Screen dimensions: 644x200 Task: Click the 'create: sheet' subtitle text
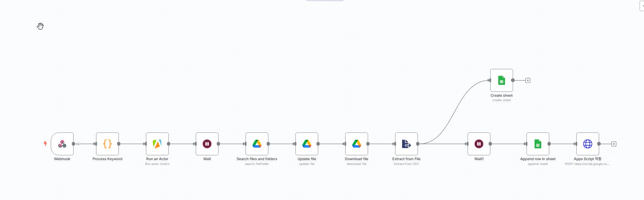(502, 100)
